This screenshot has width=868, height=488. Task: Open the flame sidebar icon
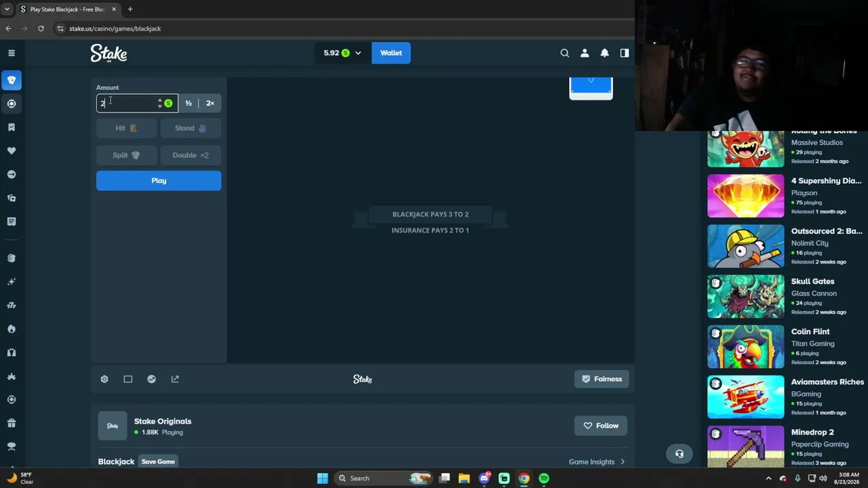12,329
